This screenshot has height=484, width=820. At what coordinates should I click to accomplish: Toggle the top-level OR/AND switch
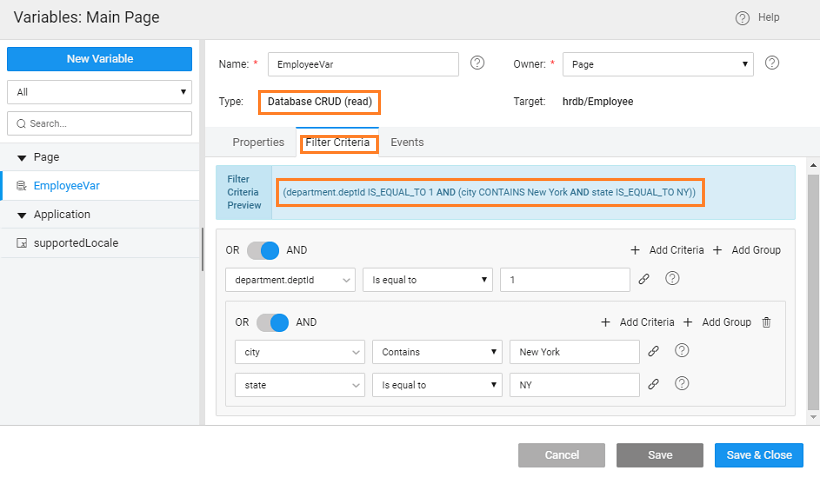click(263, 249)
